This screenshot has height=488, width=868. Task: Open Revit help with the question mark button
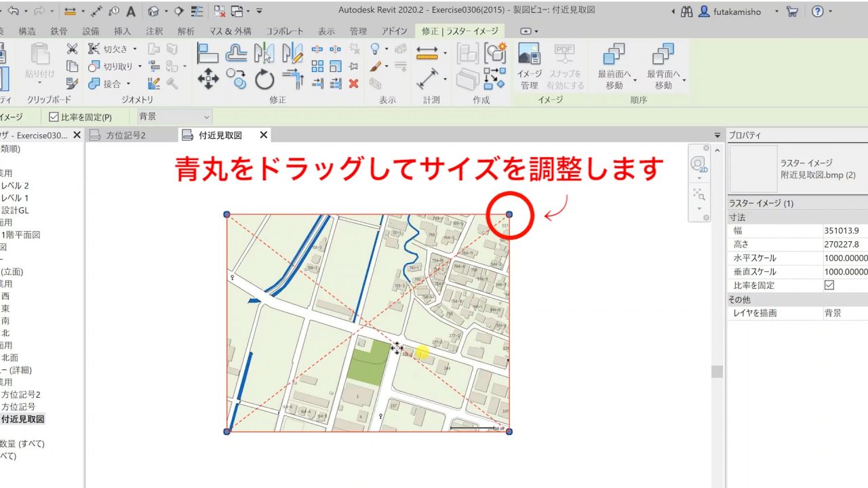(x=817, y=11)
